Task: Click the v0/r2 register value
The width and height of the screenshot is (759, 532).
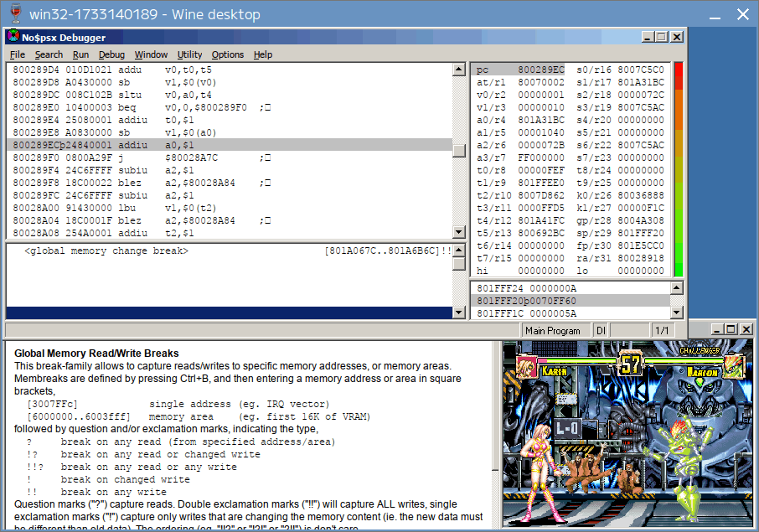Action: click(x=540, y=95)
